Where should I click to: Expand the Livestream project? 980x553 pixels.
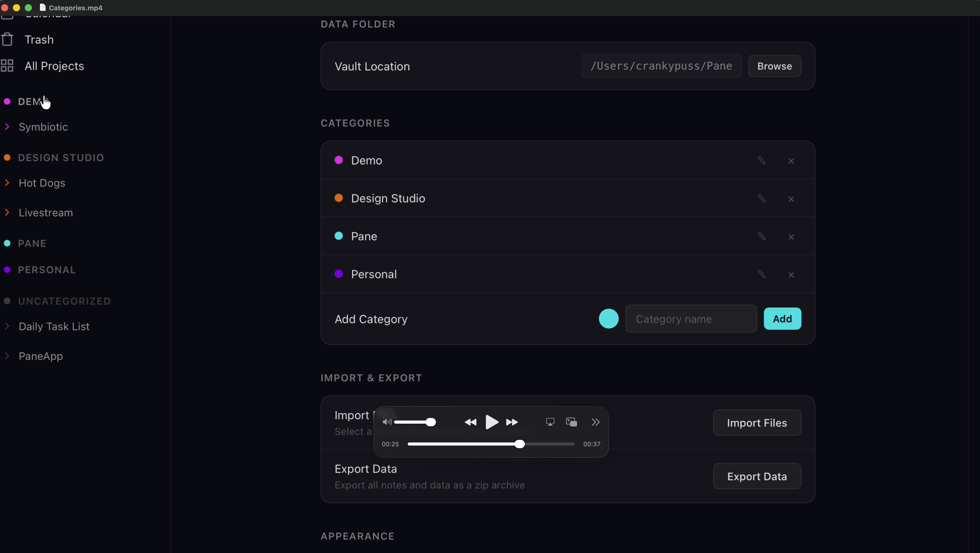coord(7,213)
